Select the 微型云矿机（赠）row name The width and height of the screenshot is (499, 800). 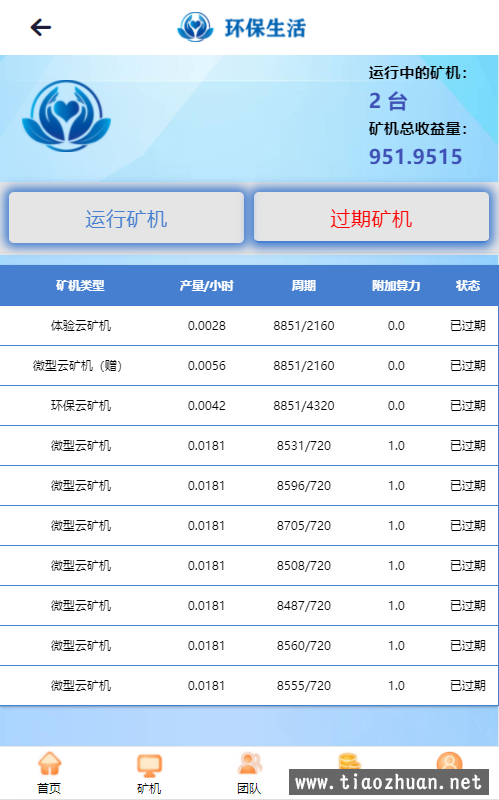click(x=78, y=366)
